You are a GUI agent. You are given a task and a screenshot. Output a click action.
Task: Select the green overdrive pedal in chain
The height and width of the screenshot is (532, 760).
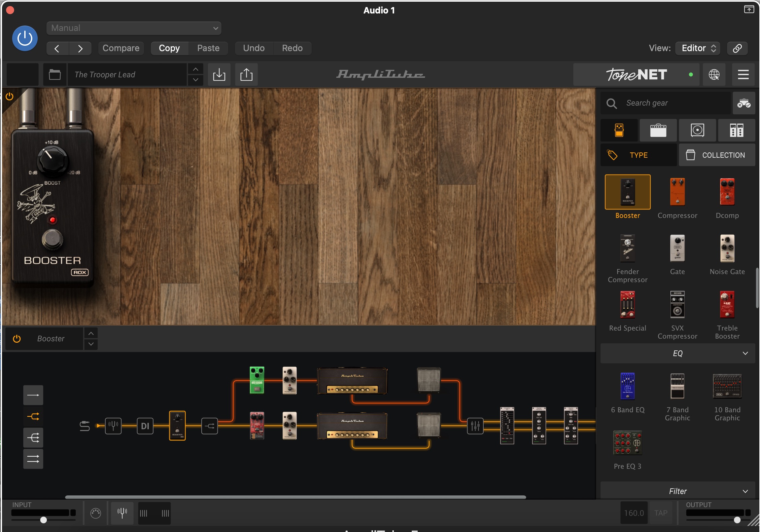click(257, 380)
